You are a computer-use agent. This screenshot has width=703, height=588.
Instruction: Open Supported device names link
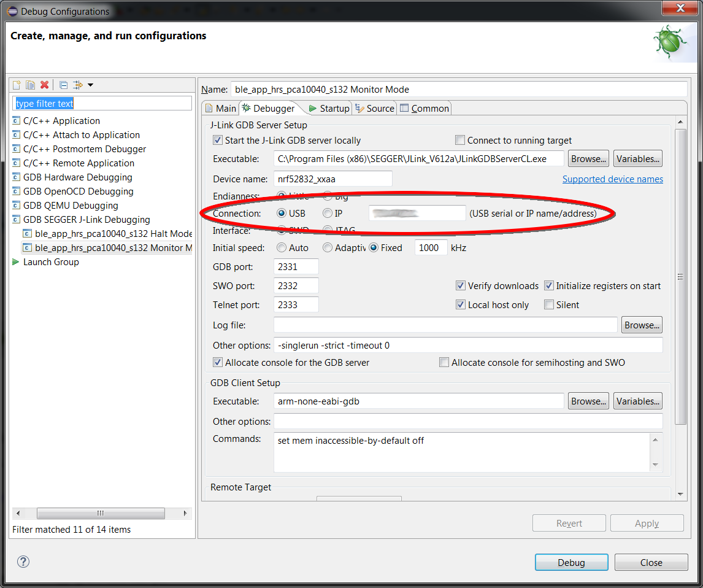(x=612, y=179)
